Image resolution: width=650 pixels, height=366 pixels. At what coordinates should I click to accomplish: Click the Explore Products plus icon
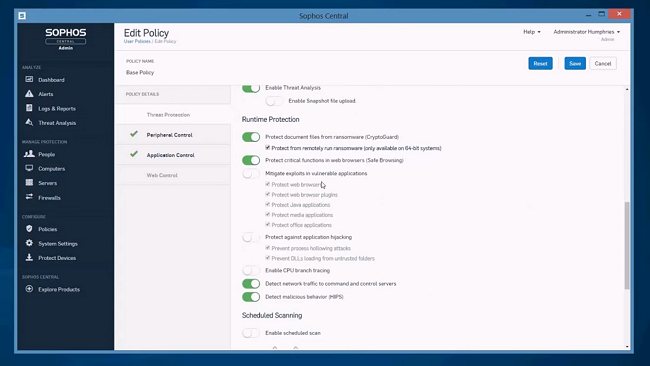[29, 289]
